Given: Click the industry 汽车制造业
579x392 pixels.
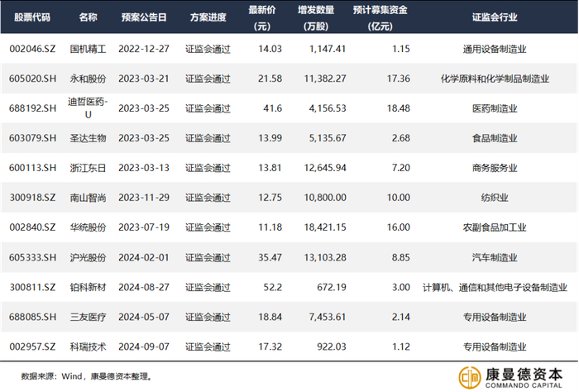Looking at the screenshot, I should point(495,257).
